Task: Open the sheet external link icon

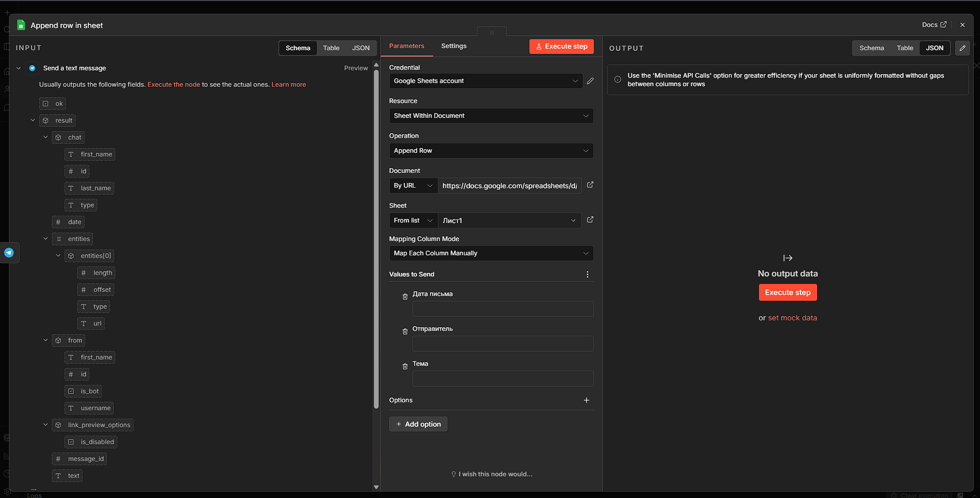Action: coord(590,220)
